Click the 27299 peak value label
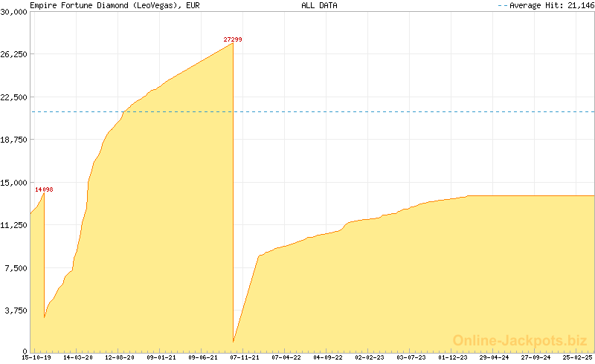Screen dimensions: 595x364 [x=233, y=39]
